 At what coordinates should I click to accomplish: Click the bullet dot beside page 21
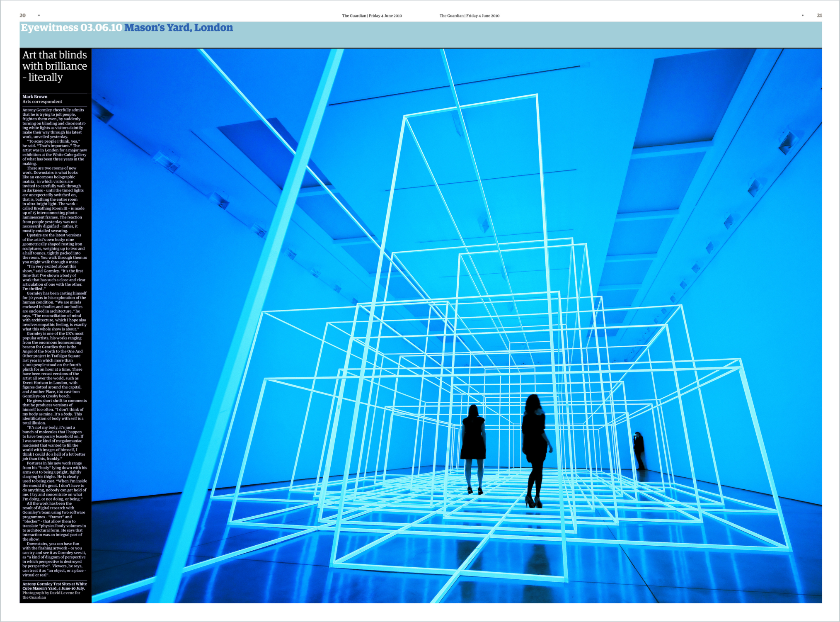802,15
